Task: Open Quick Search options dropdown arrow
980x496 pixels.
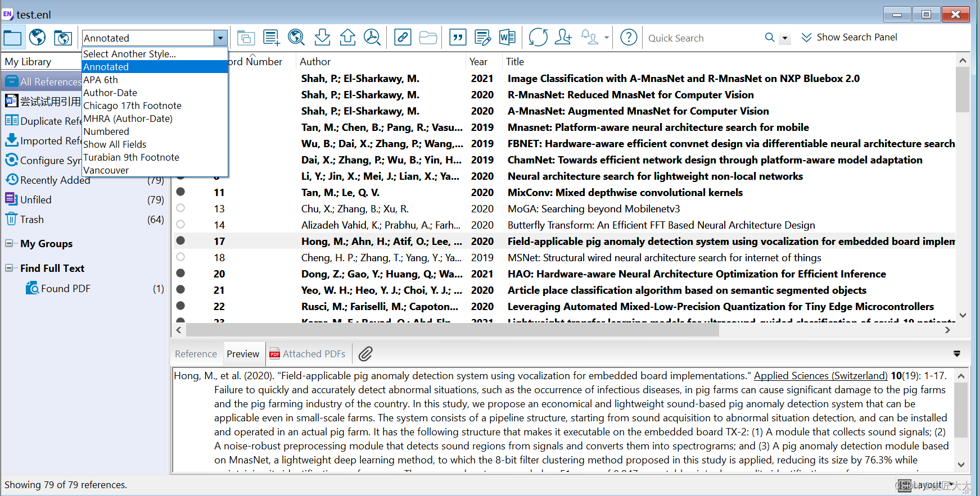Action: point(785,38)
